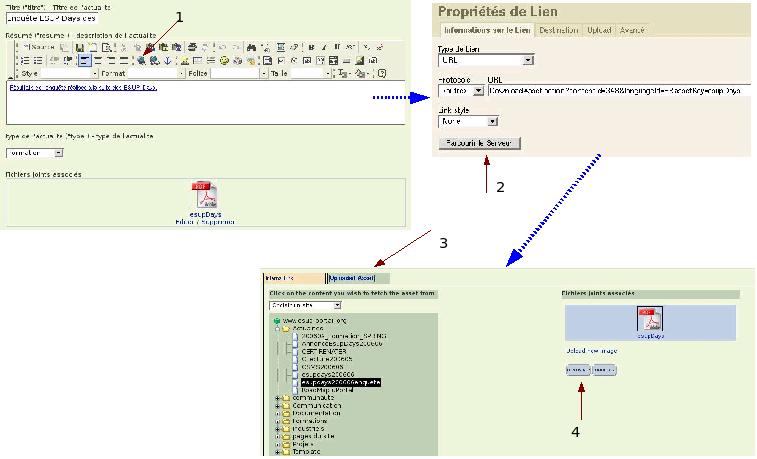Click the smiley icon in editor toolbar
This screenshot has height=459, width=757.
click(225, 60)
